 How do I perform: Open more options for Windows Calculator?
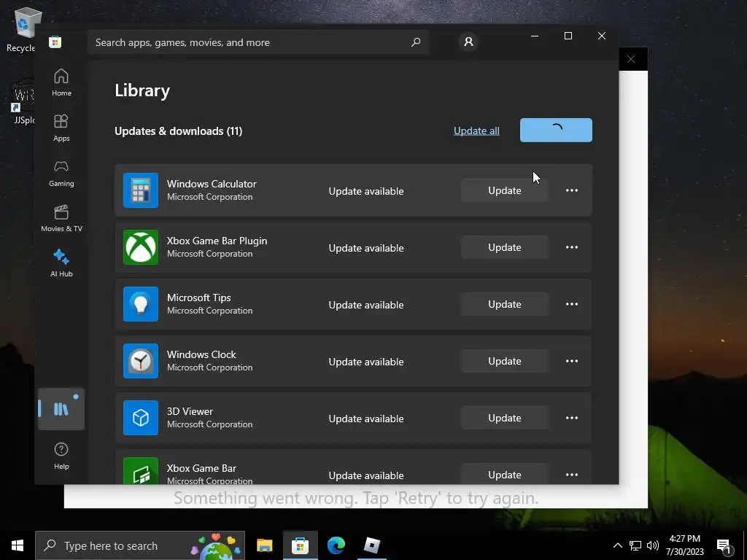coord(572,190)
